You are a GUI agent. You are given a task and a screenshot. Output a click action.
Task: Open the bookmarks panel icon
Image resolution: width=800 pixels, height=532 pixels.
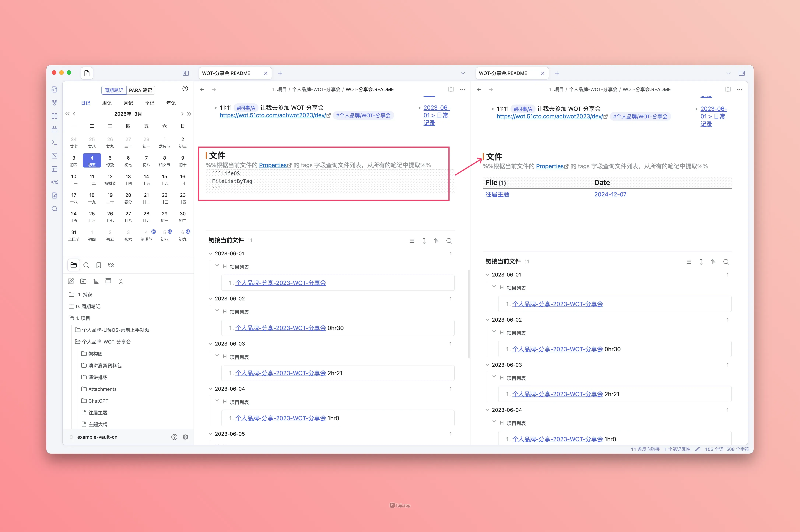click(x=99, y=265)
